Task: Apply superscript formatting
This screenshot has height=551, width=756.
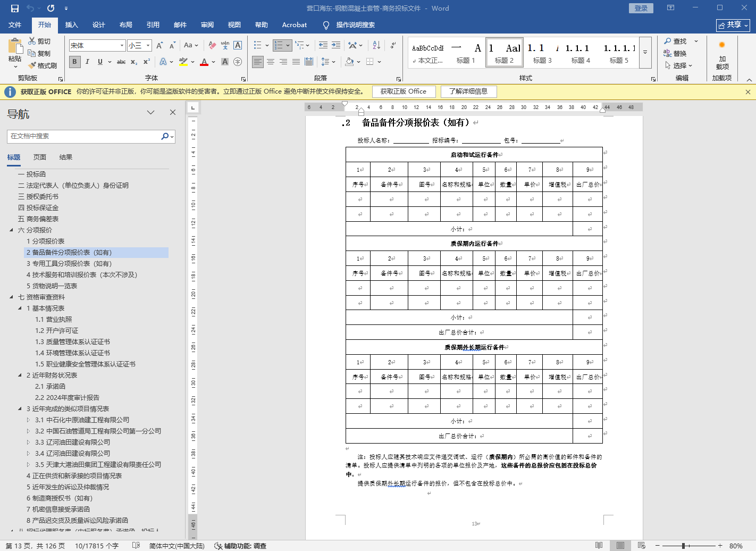Action: click(147, 62)
